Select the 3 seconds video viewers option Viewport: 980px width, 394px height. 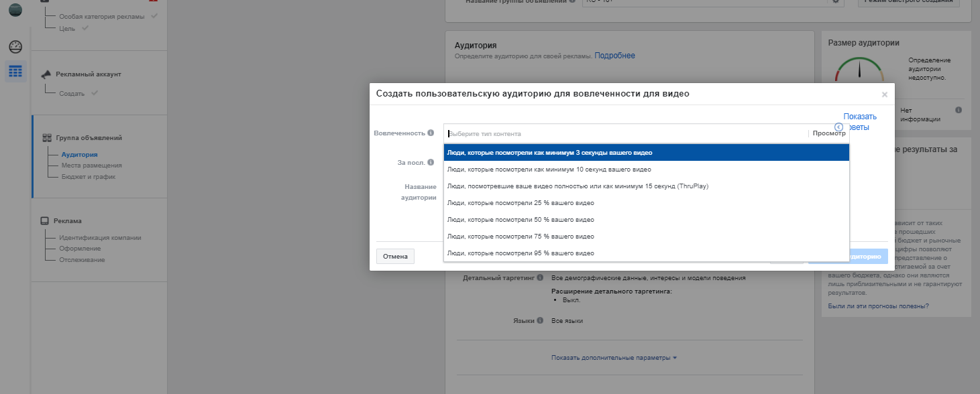coord(646,153)
